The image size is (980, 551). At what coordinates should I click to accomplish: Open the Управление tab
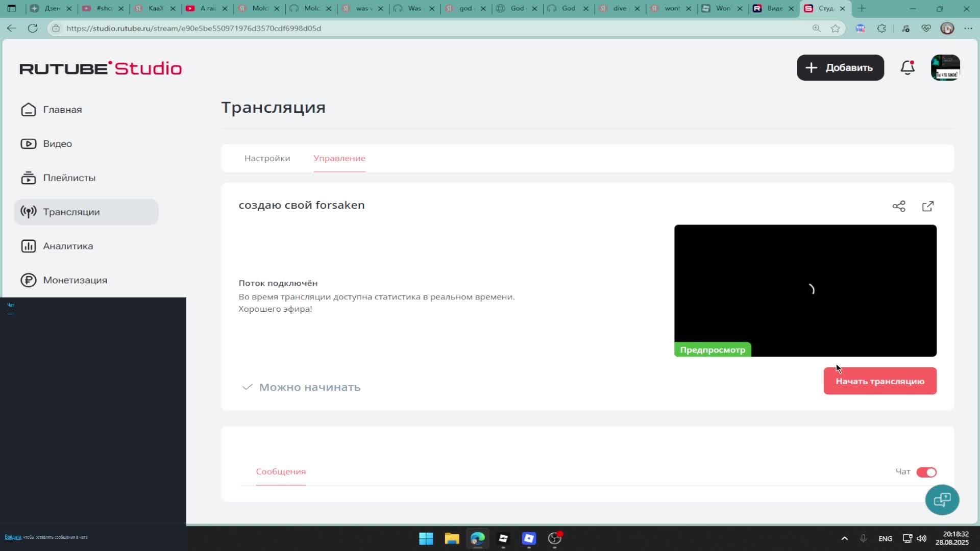click(339, 159)
